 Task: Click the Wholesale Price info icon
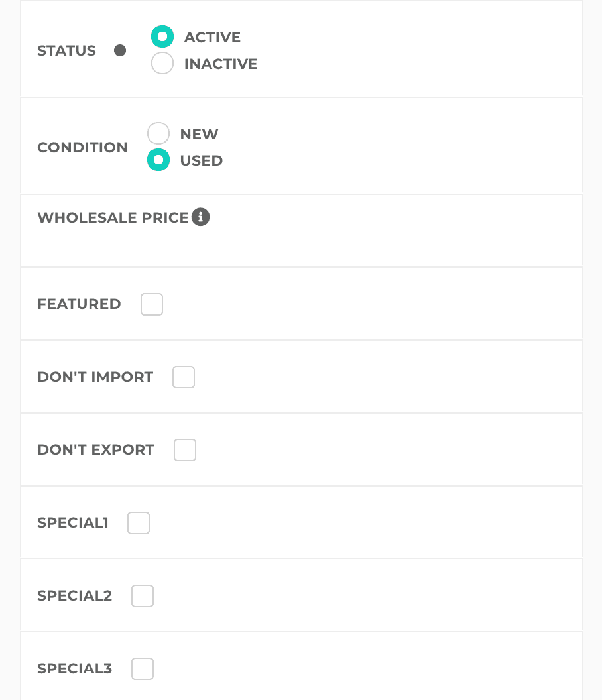coord(201,217)
